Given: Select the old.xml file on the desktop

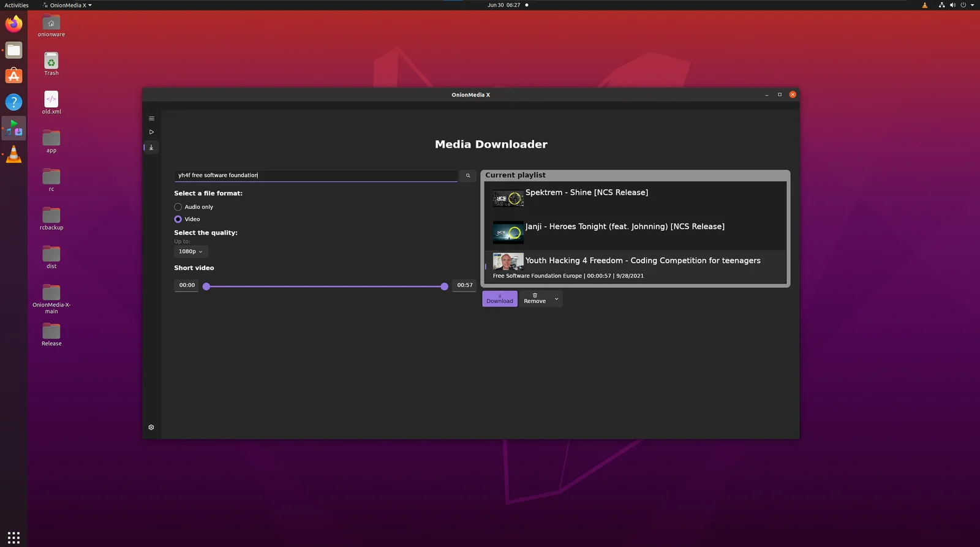Looking at the screenshot, I should 51,102.
